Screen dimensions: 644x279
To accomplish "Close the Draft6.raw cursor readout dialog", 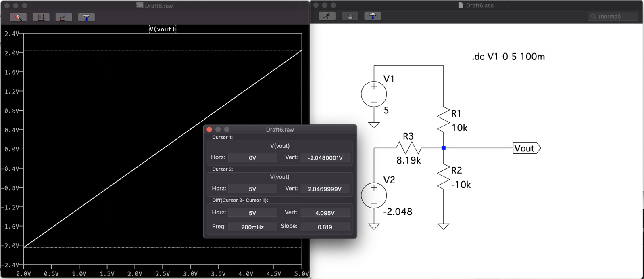I will click(x=209, y=129).
